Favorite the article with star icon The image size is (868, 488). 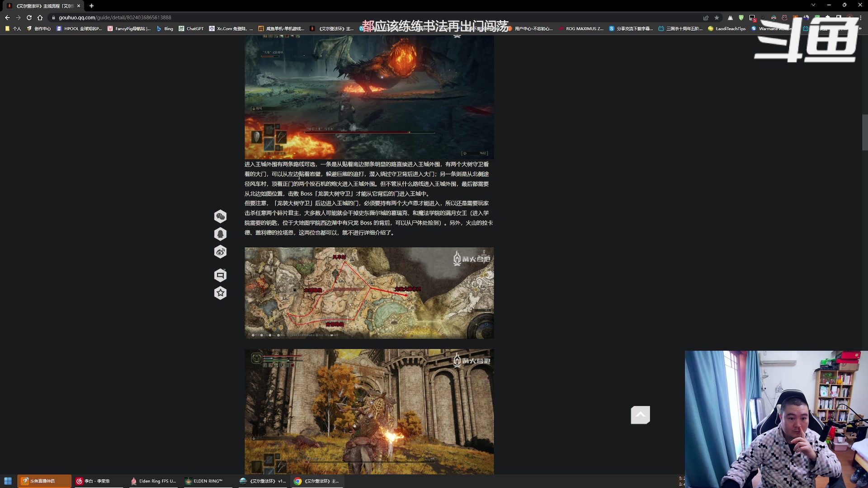coord(220,293)
